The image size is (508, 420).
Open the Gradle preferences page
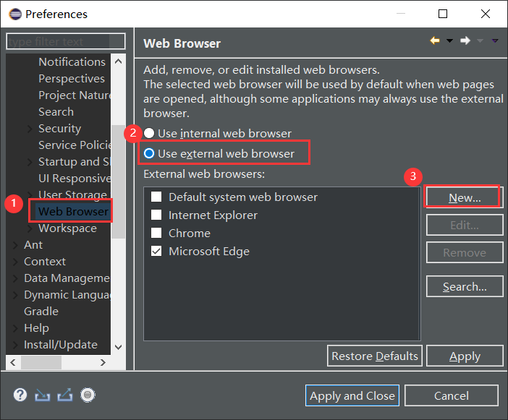click(x=41, y=312)
